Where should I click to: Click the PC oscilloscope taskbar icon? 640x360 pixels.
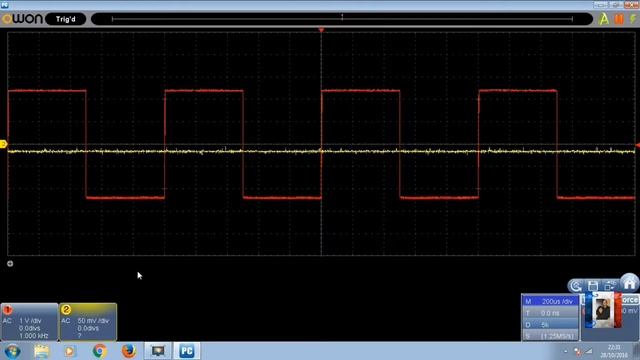point(187,351)
